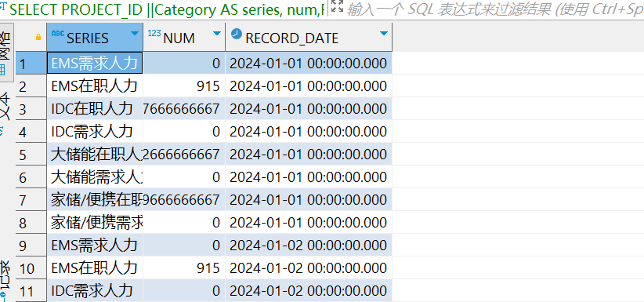Click NUM value 0 in row 4
The width and height of the screenshot is (644, 302).
pyautogui.click(x=184, y=131)
